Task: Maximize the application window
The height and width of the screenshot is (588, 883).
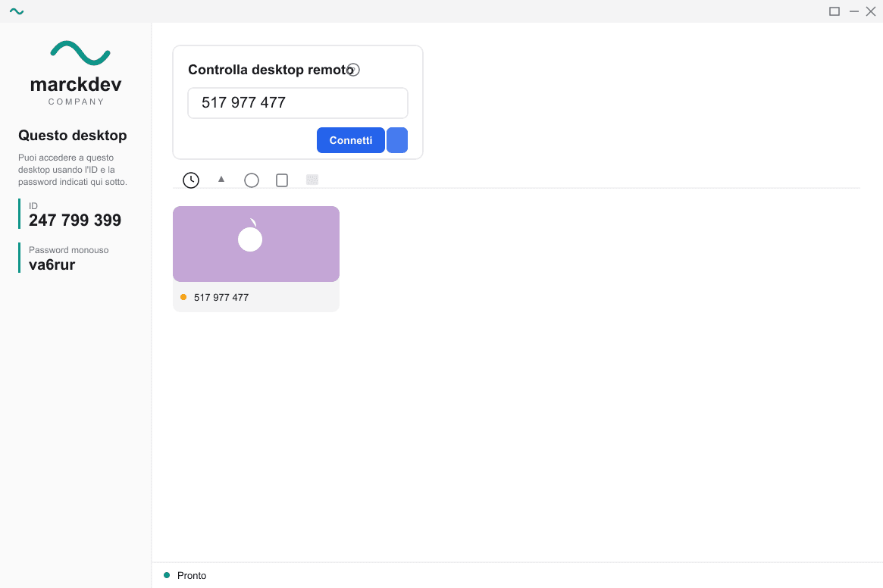Action: pyautogui.click(x=834, y=11)
